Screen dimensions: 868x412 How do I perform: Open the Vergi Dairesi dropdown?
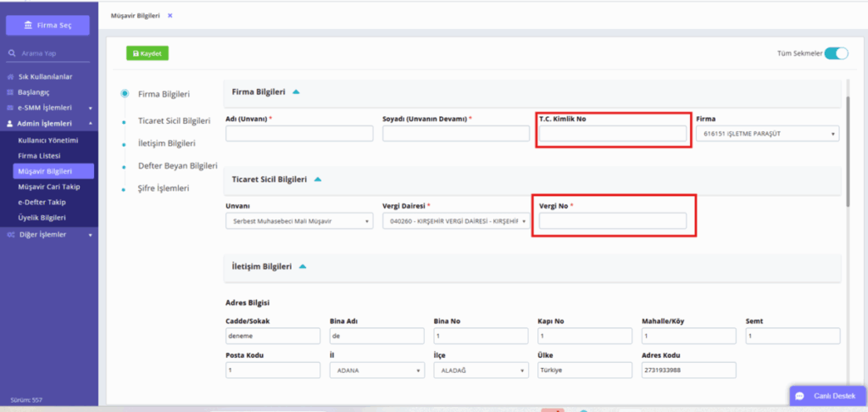click(x=456, y=221)
